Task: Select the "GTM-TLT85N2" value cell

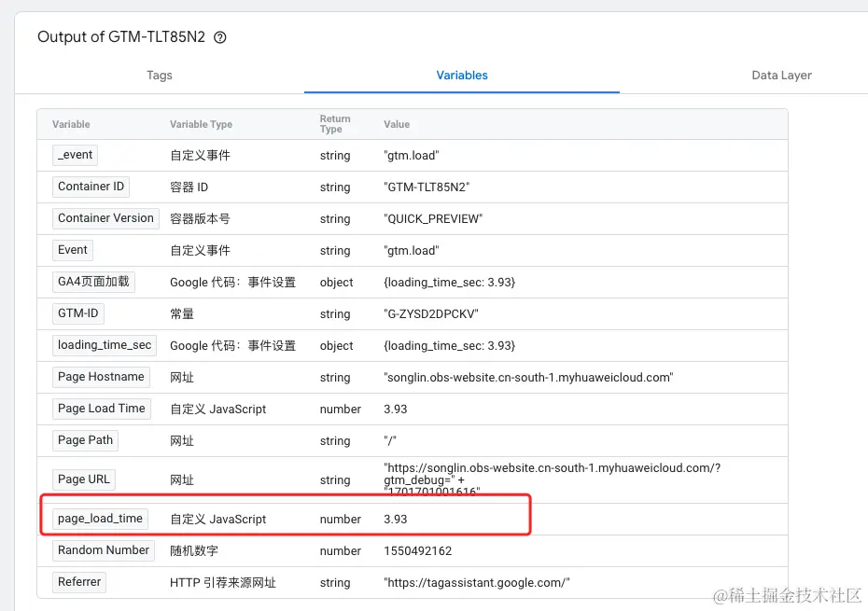Action: click(x=427, y=187)
